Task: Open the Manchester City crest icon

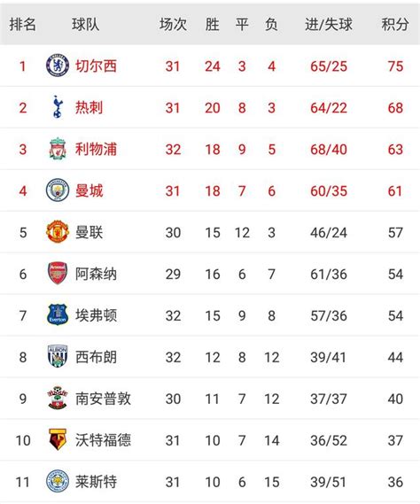Action: pyautogui.click(x=58, y=190)
